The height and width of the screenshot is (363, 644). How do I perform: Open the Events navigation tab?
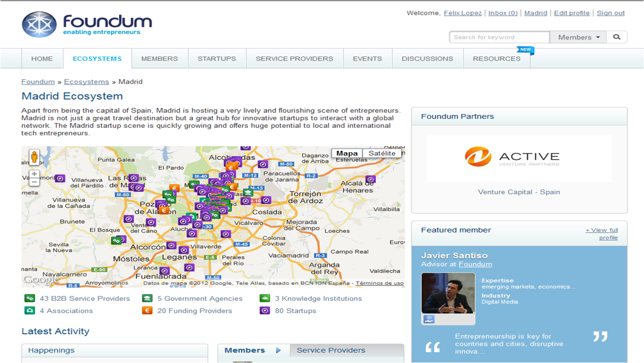pyautogui.click(x=367, y=59)
